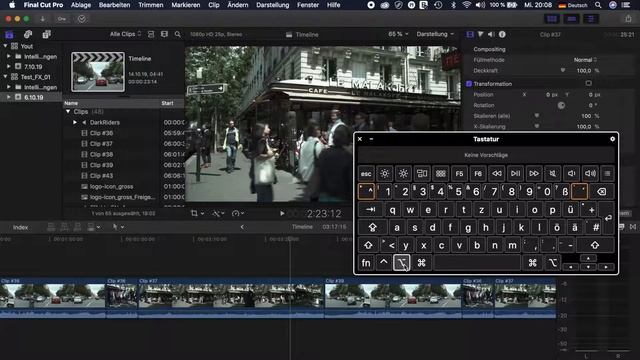Click the Index button in timeline
Screen dimensions: 640x360
(x=20, y=227)
